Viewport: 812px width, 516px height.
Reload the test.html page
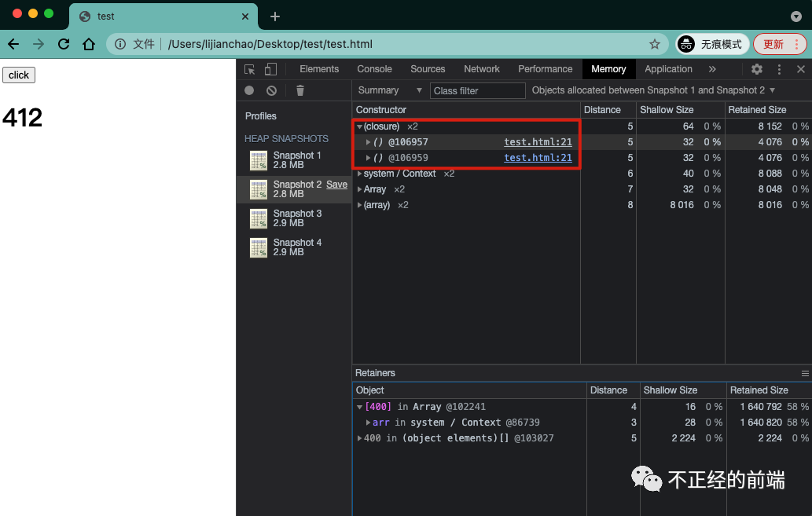63,44
